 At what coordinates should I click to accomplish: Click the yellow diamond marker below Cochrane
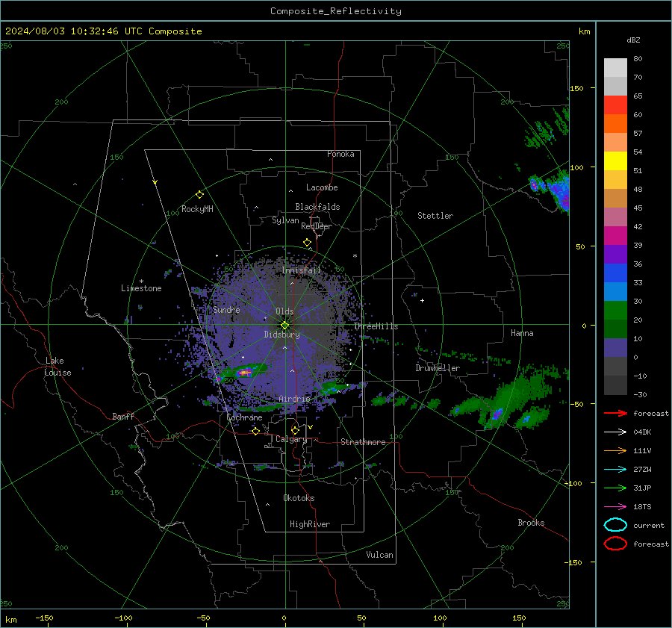pos(256,431)
